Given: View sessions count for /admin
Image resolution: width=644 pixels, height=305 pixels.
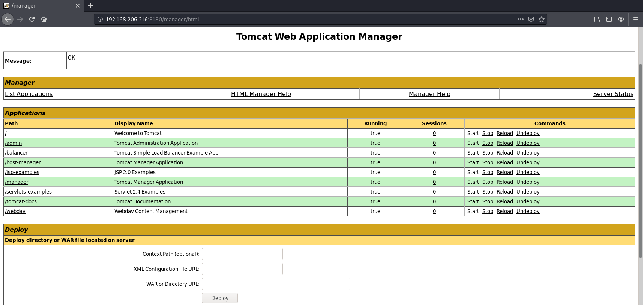Looking at the screenshot, I should 434,143.
